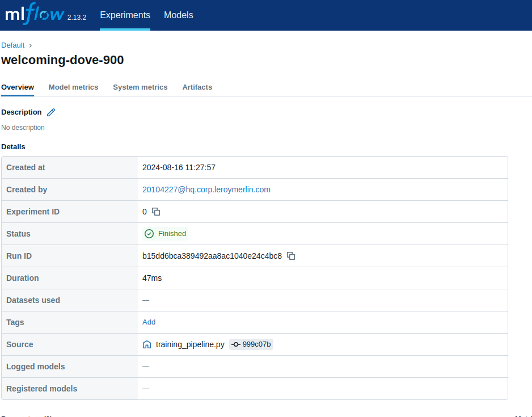
Task: Click the Run ID value text
Action: (x=212, y=256)
